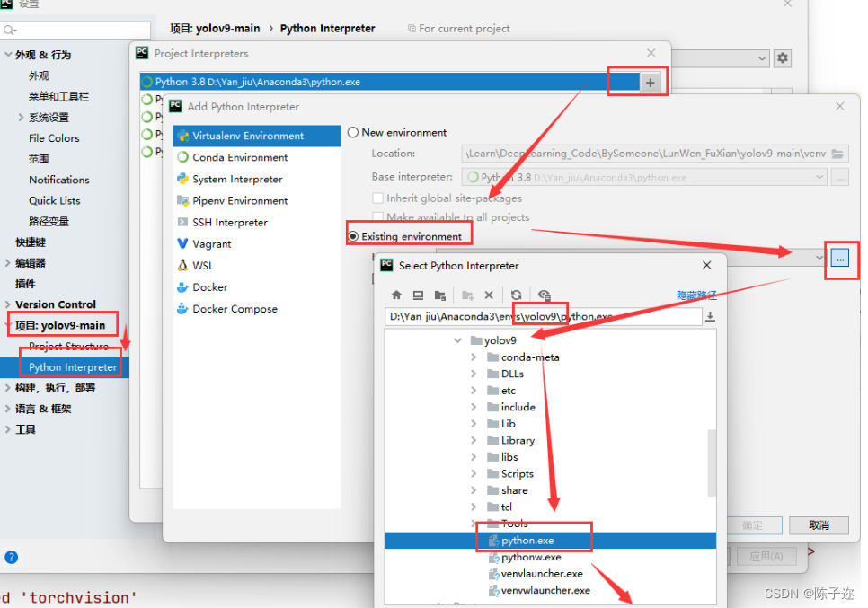Click the home directory icon in file chooser

click(x=396, y=295)
